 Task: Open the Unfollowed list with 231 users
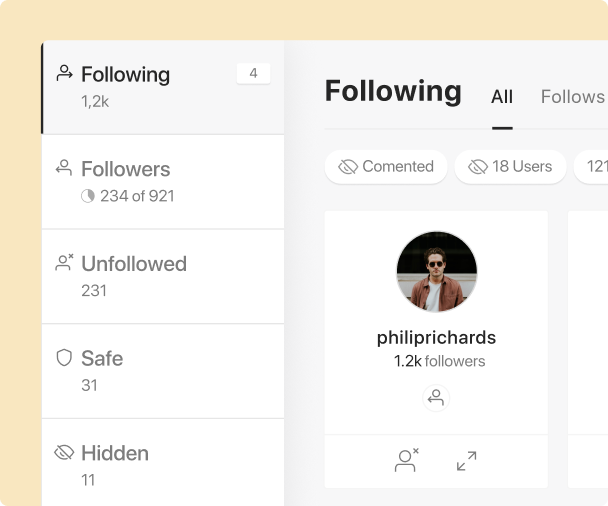163,277
